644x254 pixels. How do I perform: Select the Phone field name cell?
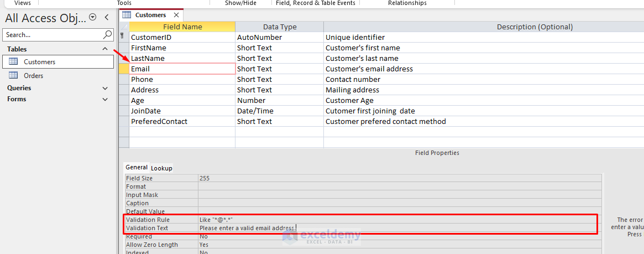(182, 79)
